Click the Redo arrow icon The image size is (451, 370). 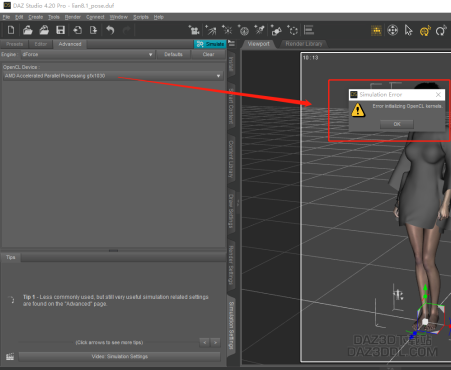click(x=126, y=30)
